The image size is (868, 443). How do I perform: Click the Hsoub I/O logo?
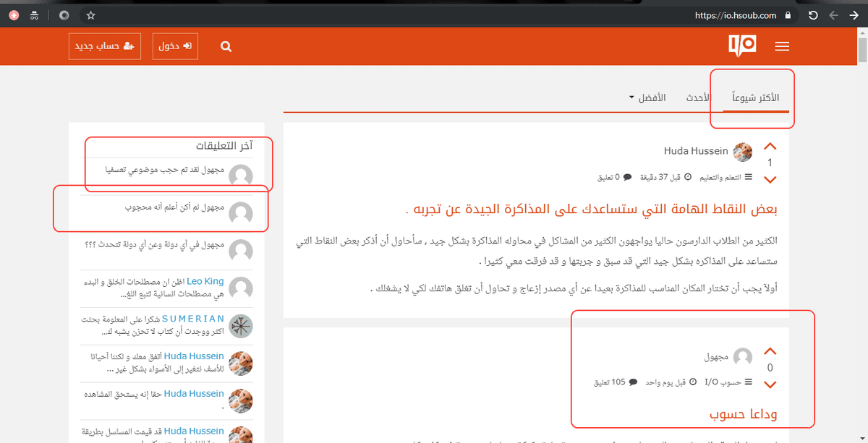coord(742,46)
